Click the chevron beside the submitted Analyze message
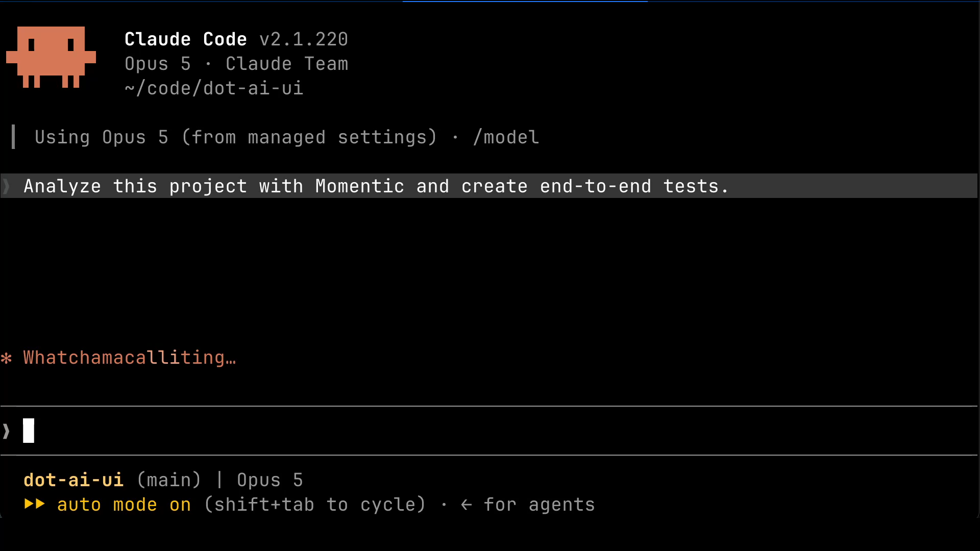The image size is (980, 551). click(x=6, y=186)
